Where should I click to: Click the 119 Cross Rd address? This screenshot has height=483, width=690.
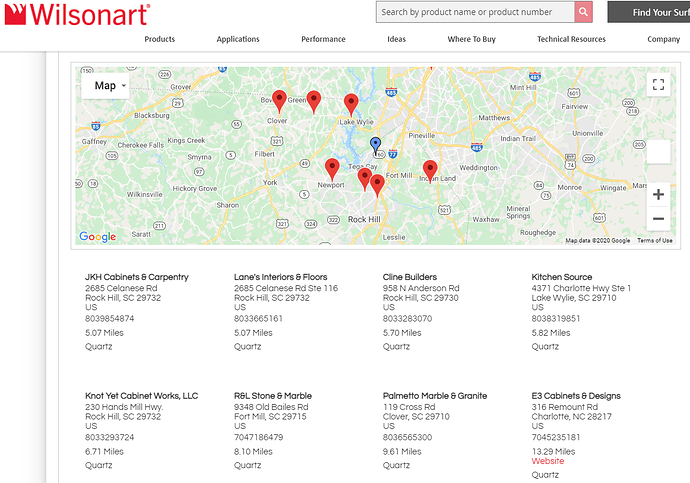pyautogui.click(x=409, y=407)
